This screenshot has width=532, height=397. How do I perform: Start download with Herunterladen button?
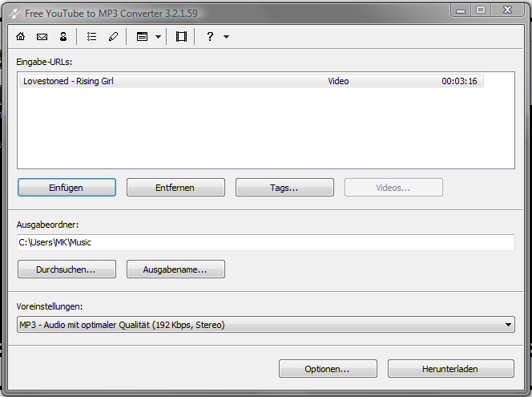tap(451, 369)
